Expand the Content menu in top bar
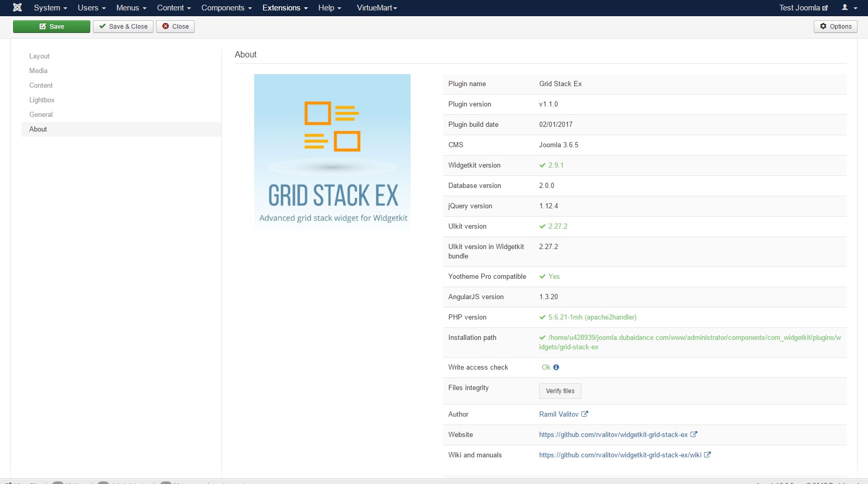Viewport: 868px width, 484px height. pyautogui.click(x=174, y=8)
